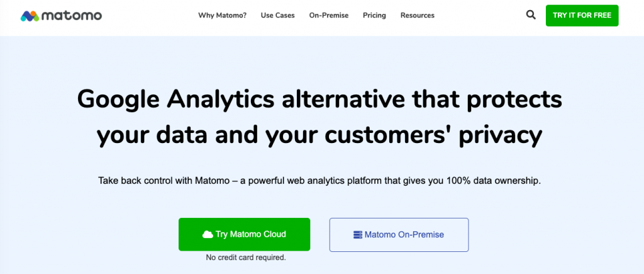Select the Try Matomo Cloud button
This screenshot has height=274, width=644.
coord(244,234)
